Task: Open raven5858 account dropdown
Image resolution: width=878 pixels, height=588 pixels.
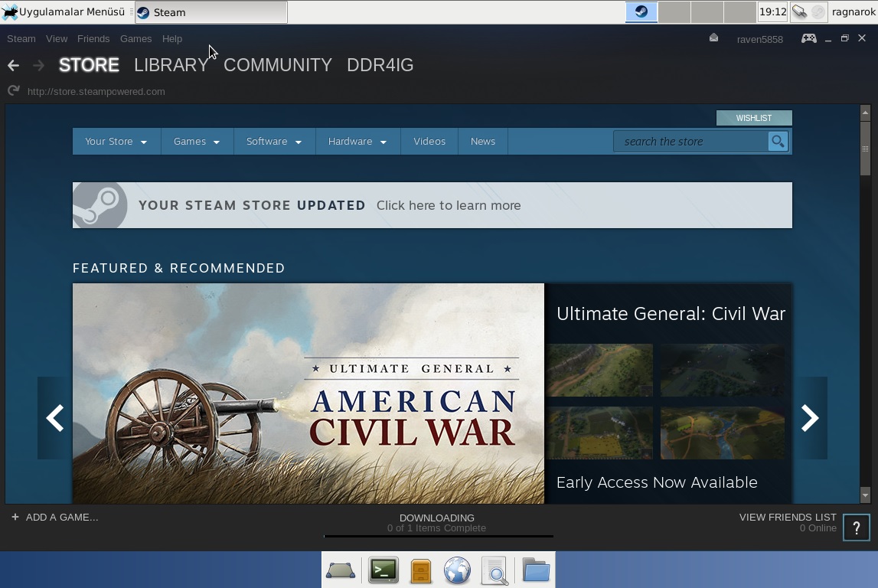Action: pyautogui.click(x=760, y=39)
